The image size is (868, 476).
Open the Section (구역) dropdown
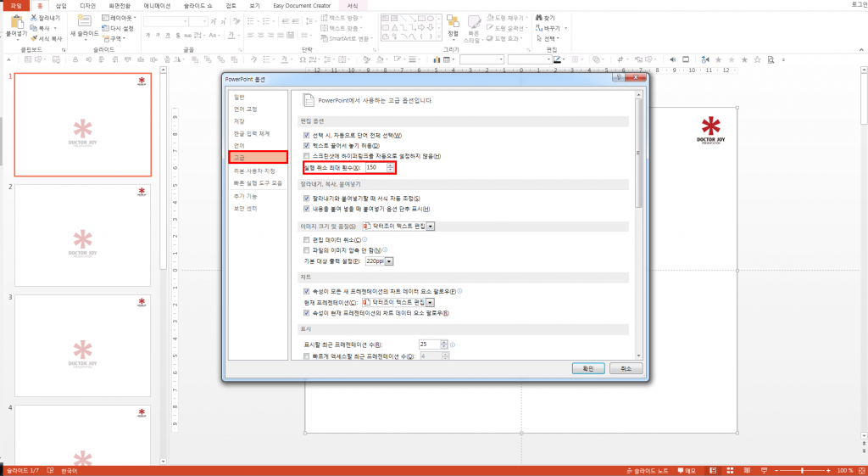[x=114, y=39]
